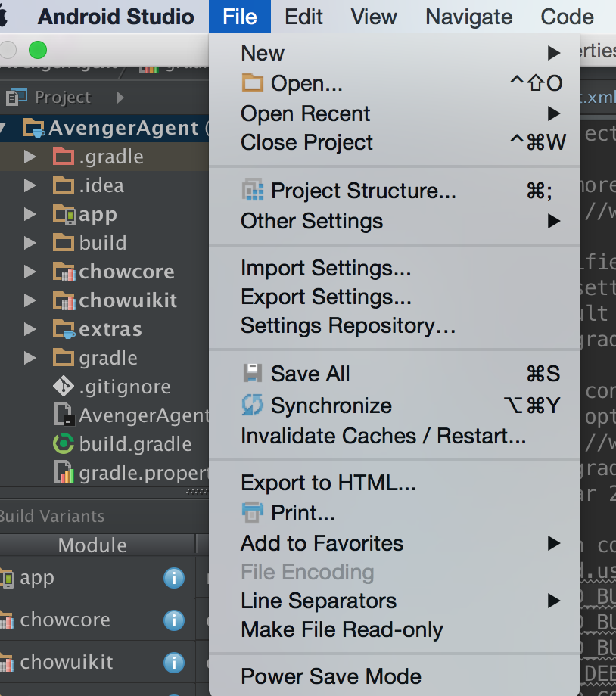Click the Project Structure icon

(252, 191)
